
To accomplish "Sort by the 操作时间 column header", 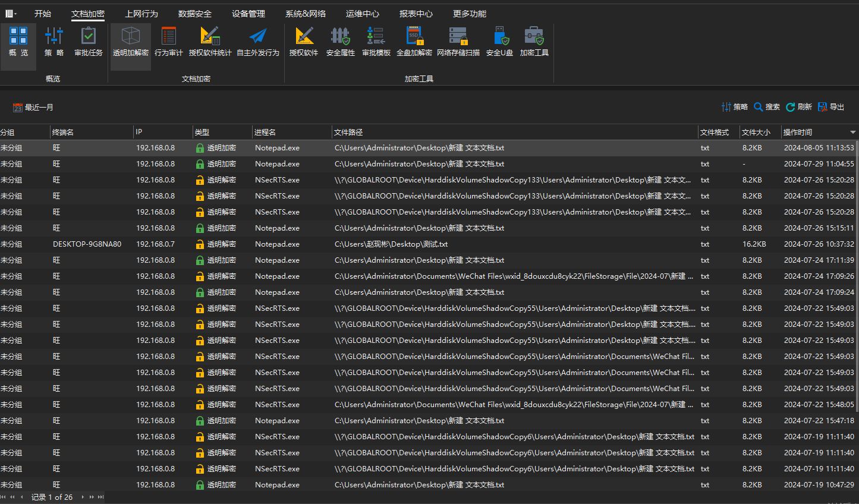I will tap(820, 132).
